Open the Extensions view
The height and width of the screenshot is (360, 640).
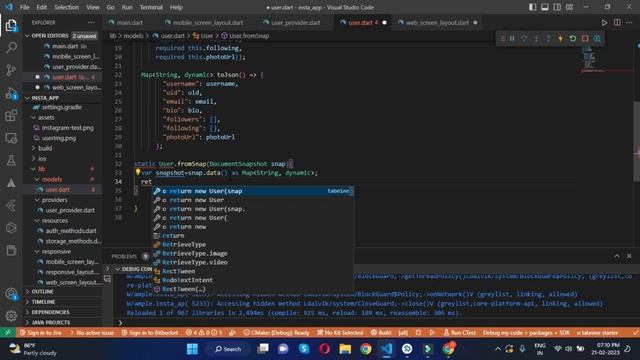11,116
